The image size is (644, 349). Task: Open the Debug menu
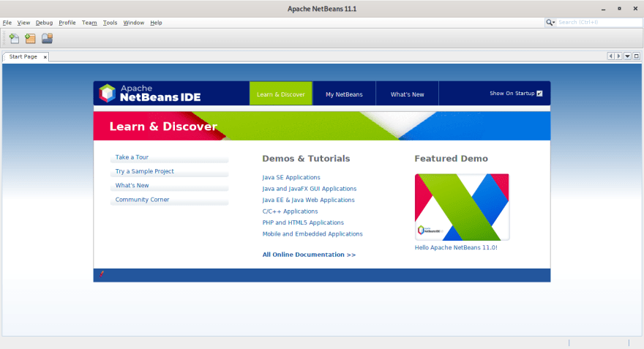point(44,23)
